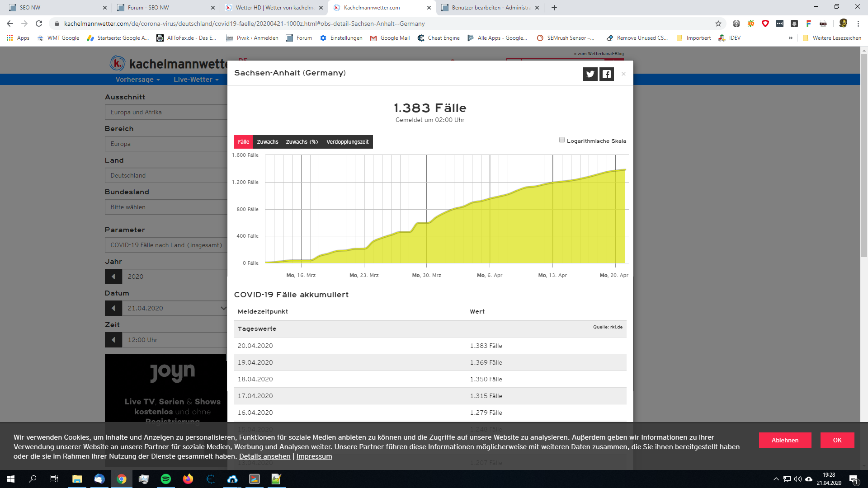The height and width of the screenshot is (488, 868).
Task: Select the Zuwachs (%) tab
Action: [302, 142]
